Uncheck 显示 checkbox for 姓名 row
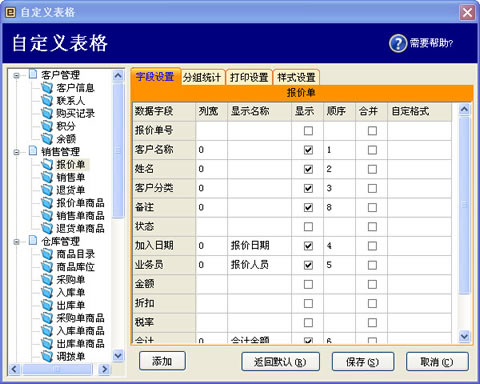This screenshot has width=480, height=384. tap(308, 169)
